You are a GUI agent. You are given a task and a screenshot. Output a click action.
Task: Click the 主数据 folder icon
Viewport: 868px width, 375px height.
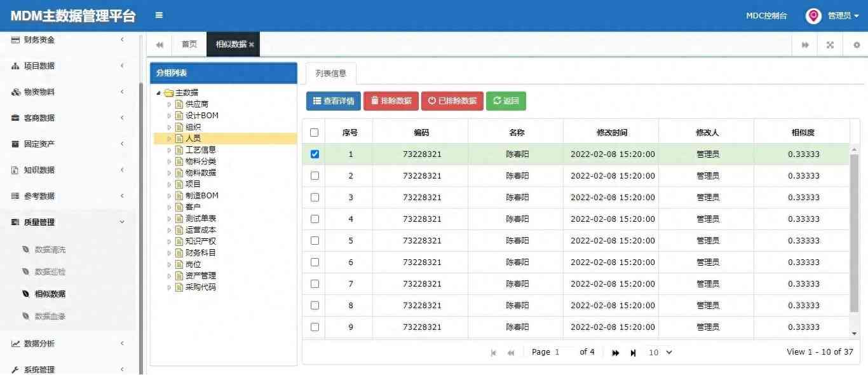coord(169,93)
